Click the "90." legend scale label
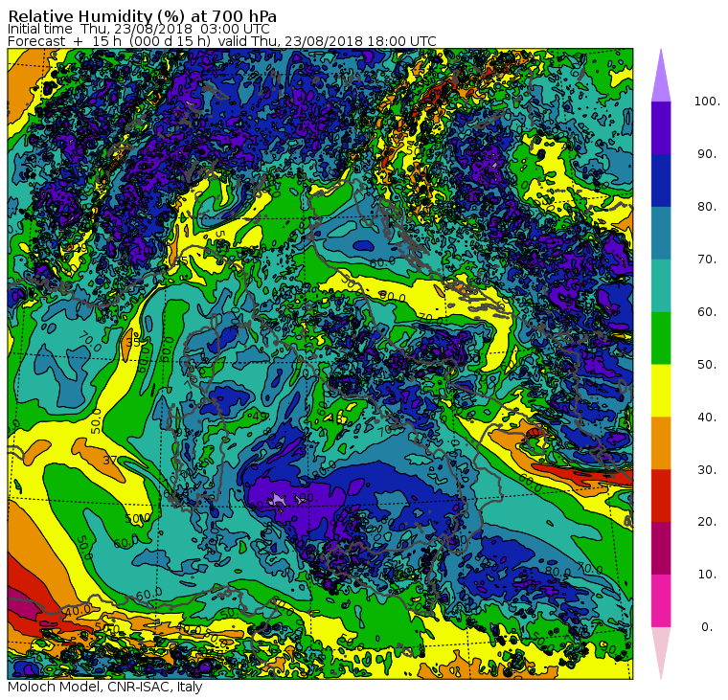The height and width of the screenshot is (700, 728). coord(707,154)
